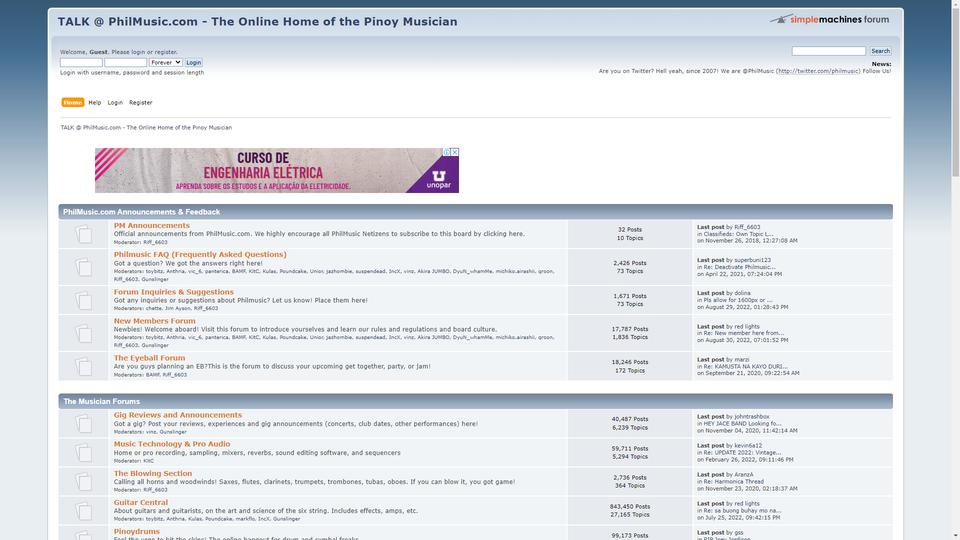This screenshot has width=960, height=540.
Task: Click the PM Announcements board status icon
Action: 84,234
